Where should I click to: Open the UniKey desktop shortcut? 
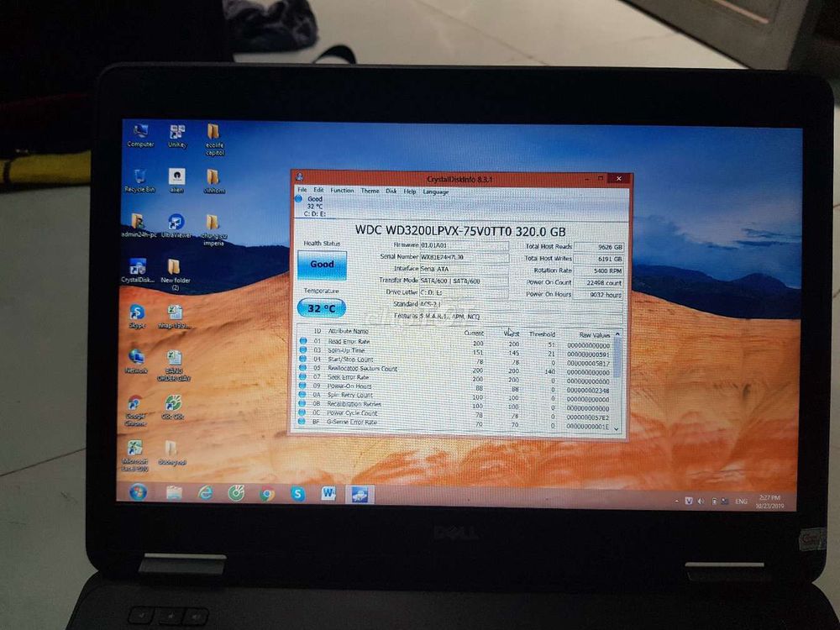click(x=177, y=136)
